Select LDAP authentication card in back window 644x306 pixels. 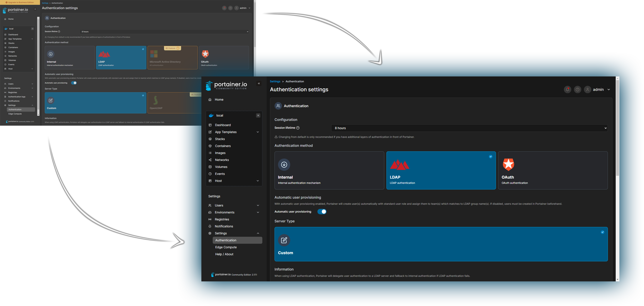tap(121, 57)
